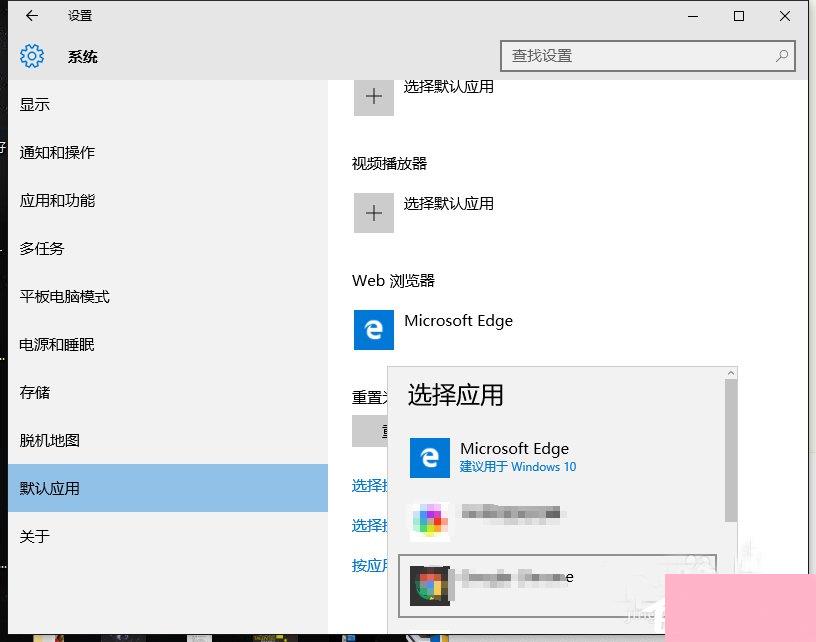Choose the colorful-icon browser in popup
This screenshot has height=642, width=816.
[557, 521]
